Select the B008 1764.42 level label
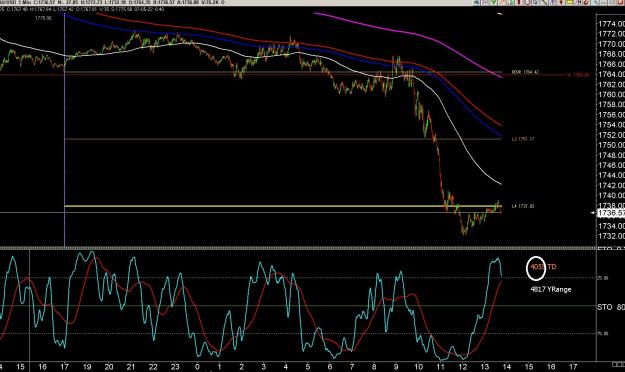The width and height of the screenshot is (625, 372). click(x=525, y=73)
